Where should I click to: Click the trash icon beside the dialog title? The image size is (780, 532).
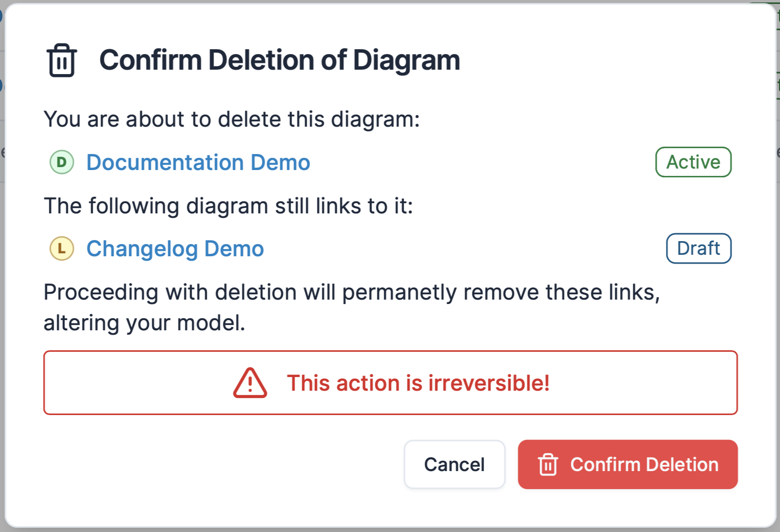(62, 60)
